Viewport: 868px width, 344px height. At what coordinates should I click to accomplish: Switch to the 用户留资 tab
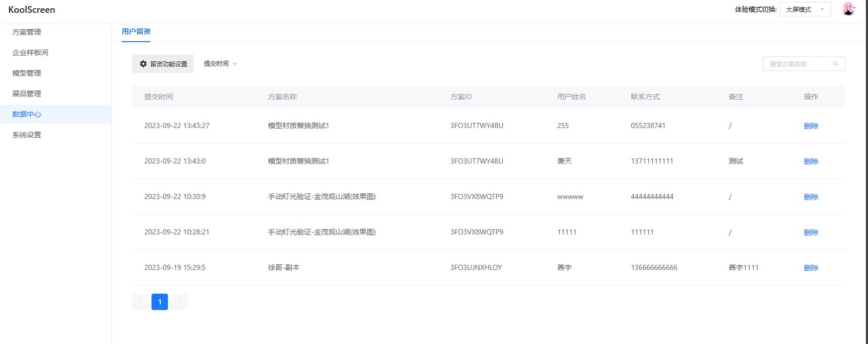pyautogui.click(x=136, y=31)
